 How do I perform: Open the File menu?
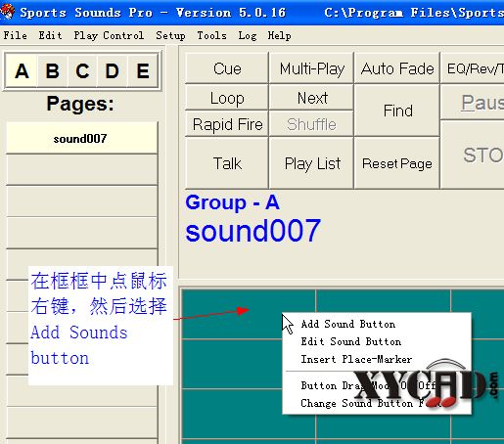16,35
